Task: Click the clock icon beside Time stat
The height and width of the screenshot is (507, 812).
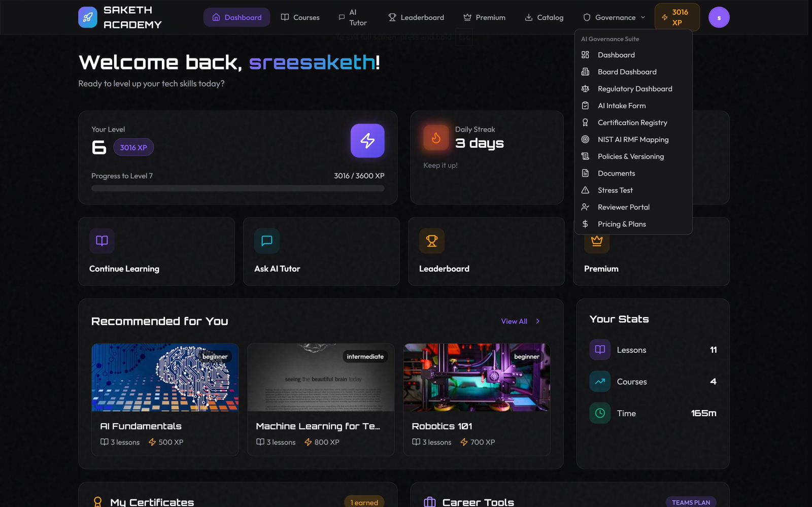Action: [600, 413]
